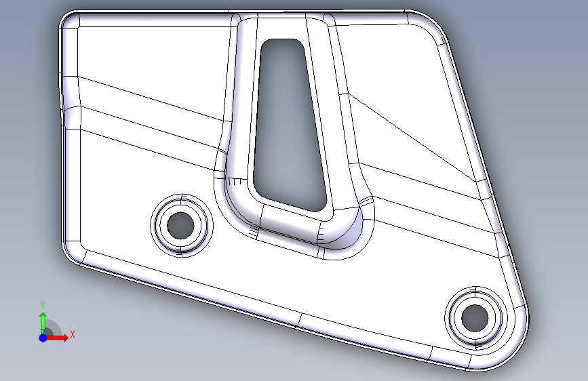Click the blue origin ball of the triad
Screen dimensions: 588x381
[43, 338]
